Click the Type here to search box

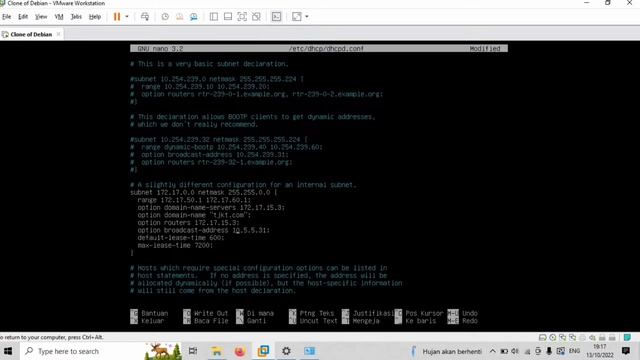pos(82,351)
